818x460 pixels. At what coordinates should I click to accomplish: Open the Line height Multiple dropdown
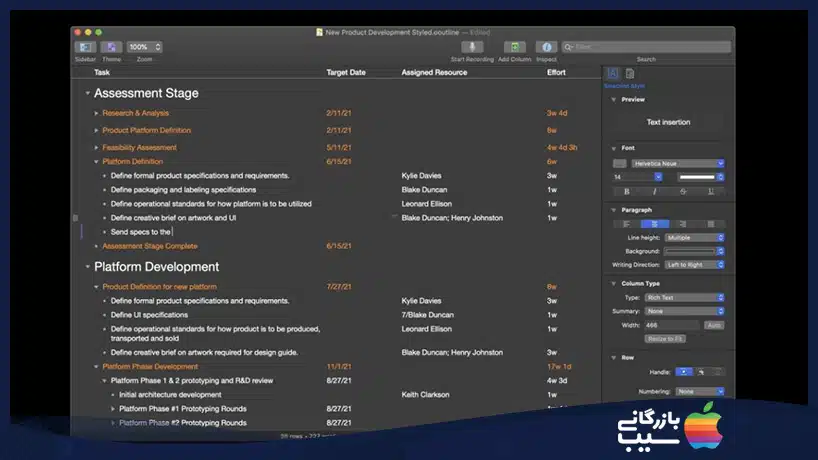tap(694, 237)
